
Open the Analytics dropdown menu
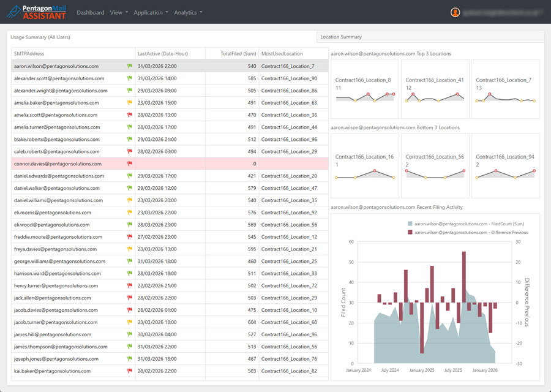(x=188, y=12)
